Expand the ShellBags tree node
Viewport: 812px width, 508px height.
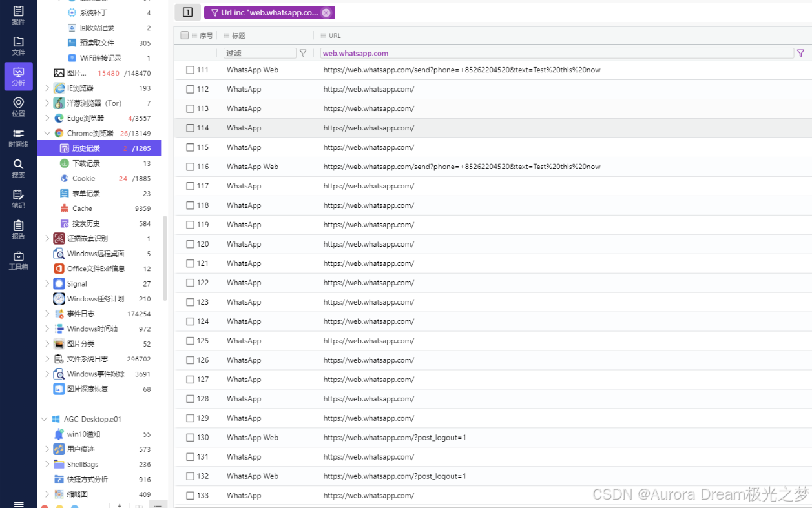coord(47,465)
